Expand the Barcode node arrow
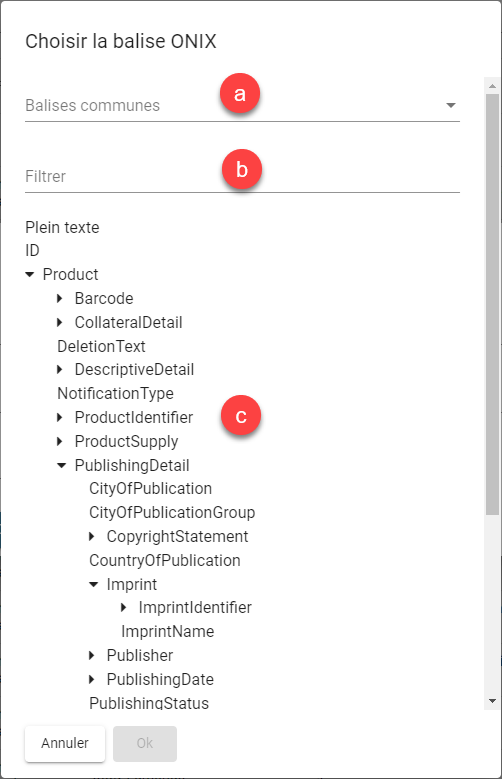Viewport: 502px width, 779px height. pyautogui.click(x=60, y=298)
